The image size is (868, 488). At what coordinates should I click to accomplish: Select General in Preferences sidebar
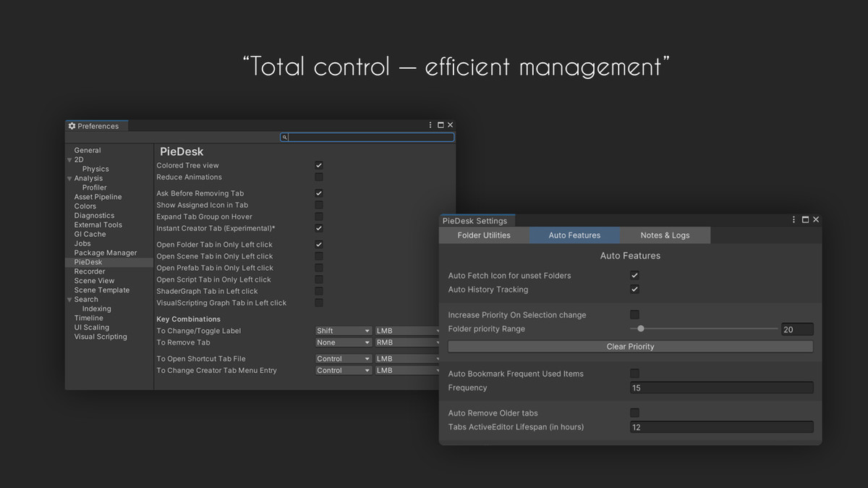coord(88,151)
